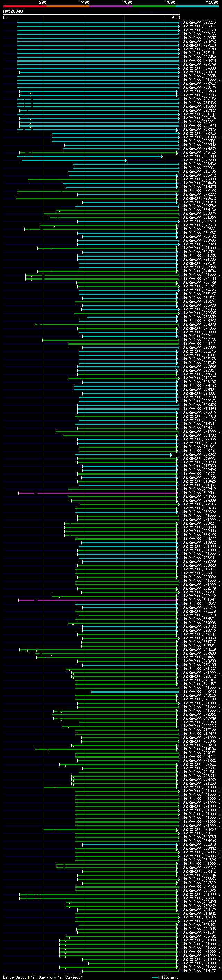Select hit label UniRef100_P34896-2
The image size is (222, 980).
tap(201, 852)
